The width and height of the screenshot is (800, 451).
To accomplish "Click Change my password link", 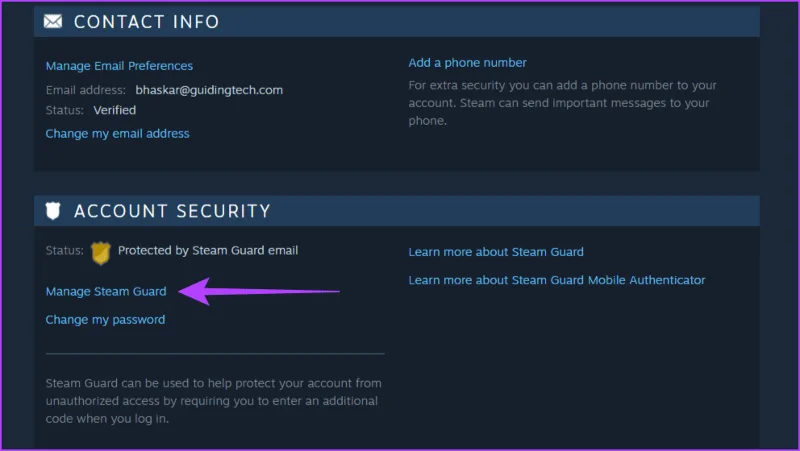I will coord(105,319).
